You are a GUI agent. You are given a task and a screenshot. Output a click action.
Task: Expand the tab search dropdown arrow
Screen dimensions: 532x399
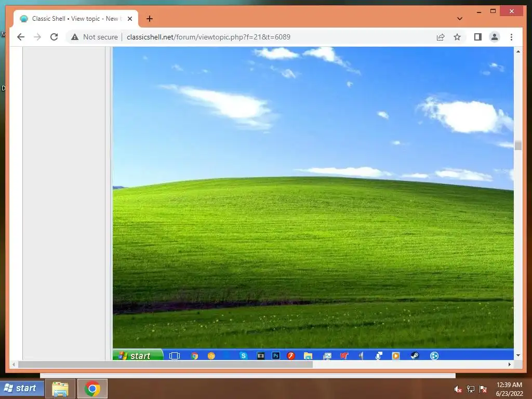(x=459, y=19)
